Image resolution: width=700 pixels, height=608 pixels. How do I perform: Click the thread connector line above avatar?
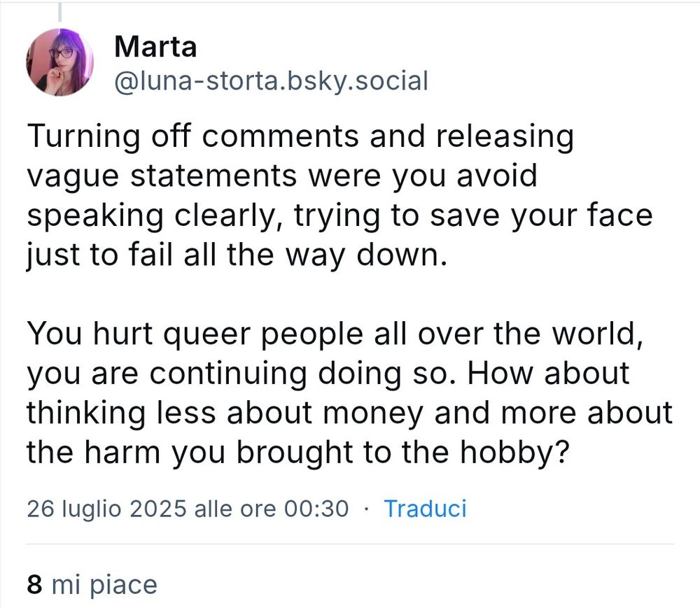coord(59,12)
